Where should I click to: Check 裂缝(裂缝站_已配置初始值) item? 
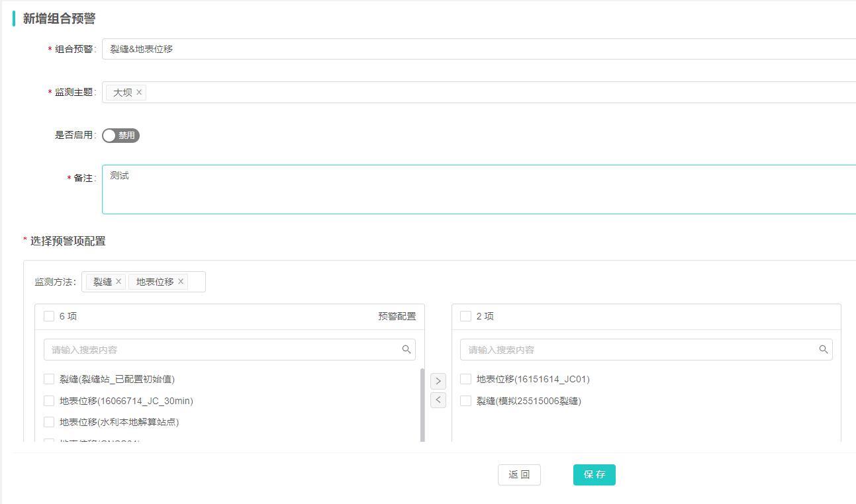[x=49, y=379]
